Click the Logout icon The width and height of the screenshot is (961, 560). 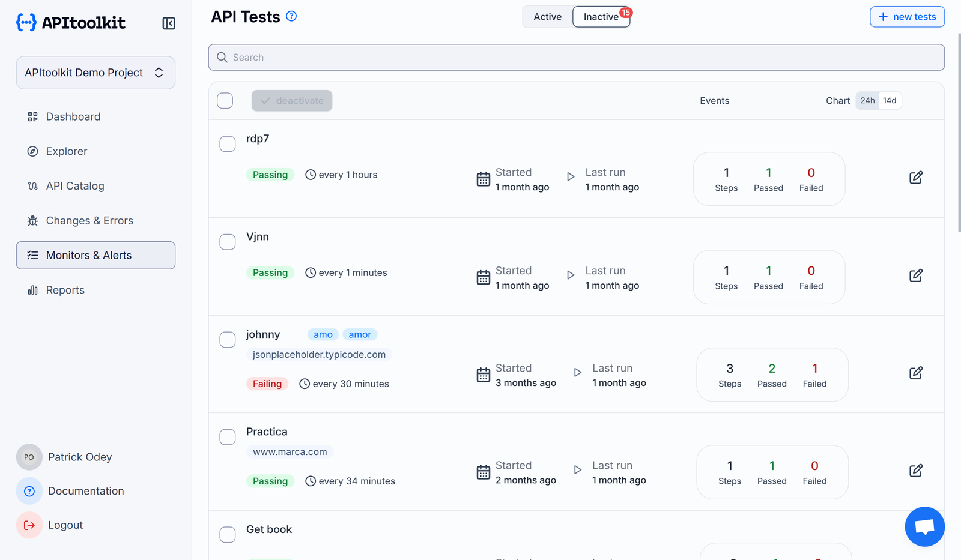[29, 525]
